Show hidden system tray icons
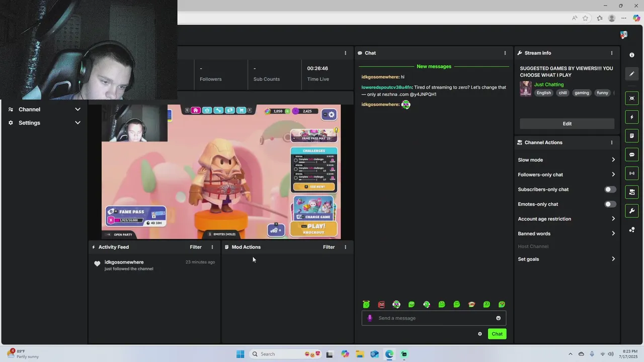644x362 pixels. (570, 354)
